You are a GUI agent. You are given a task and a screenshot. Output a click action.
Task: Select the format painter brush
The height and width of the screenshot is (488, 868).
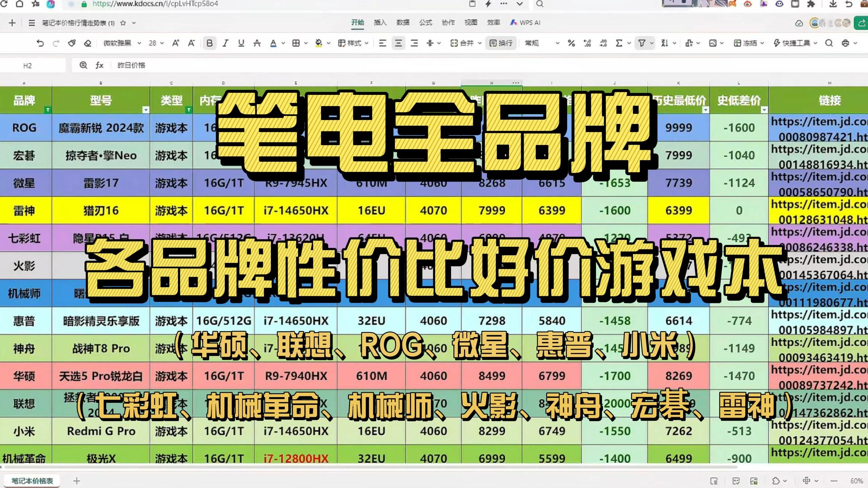click(72, 43)
